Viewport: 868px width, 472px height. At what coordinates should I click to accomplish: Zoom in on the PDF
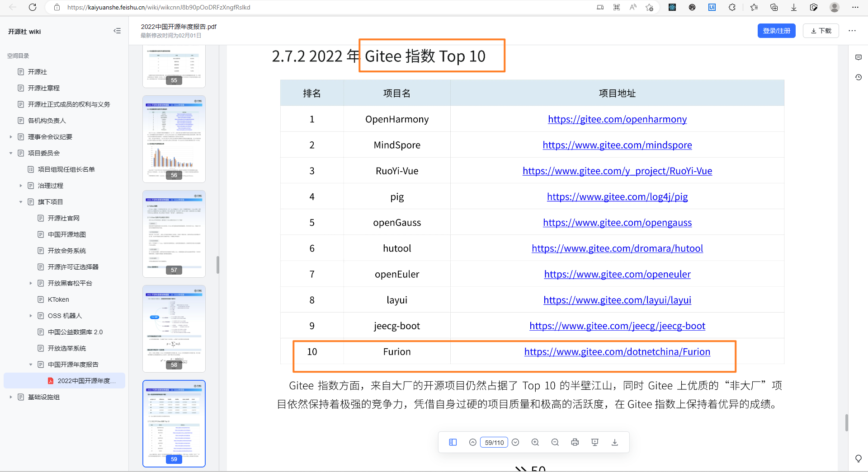[535, 442]
